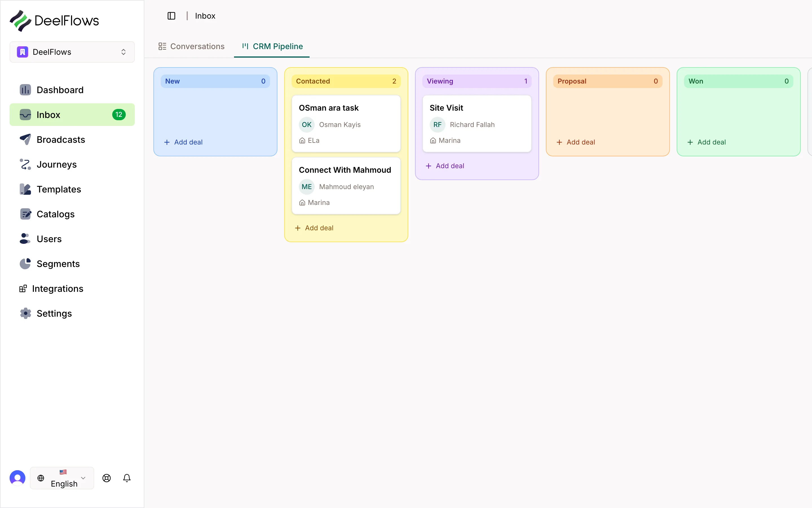Open Users in the sidebar
This screenshot has width=812, height=508.
click(72, 239)
